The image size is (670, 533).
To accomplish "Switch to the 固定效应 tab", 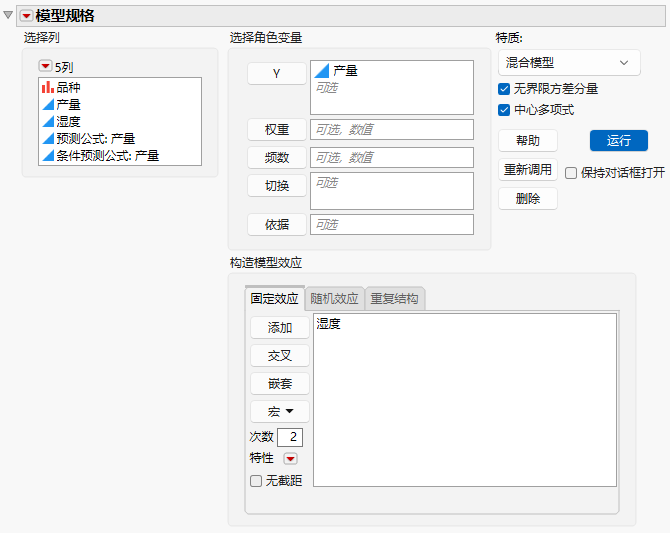I will [x=275, y=298].
